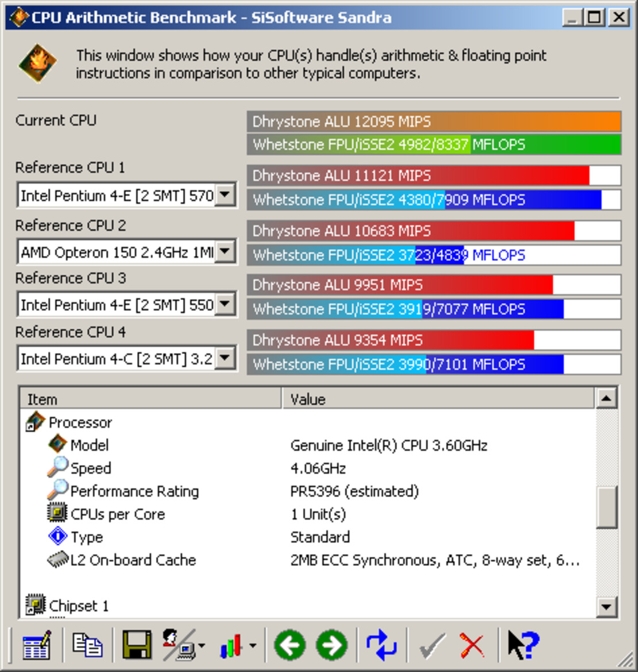Viewport: 638px width, 672px height.
Task: Go forward with the green right arrow
Action: [x=332, y=645]
